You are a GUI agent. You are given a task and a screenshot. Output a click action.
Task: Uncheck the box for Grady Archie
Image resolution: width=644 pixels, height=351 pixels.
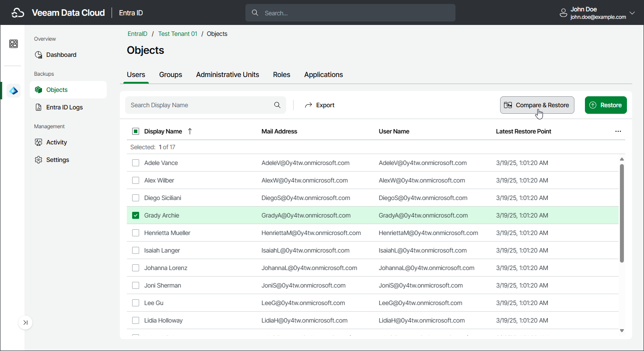point(136,215)
